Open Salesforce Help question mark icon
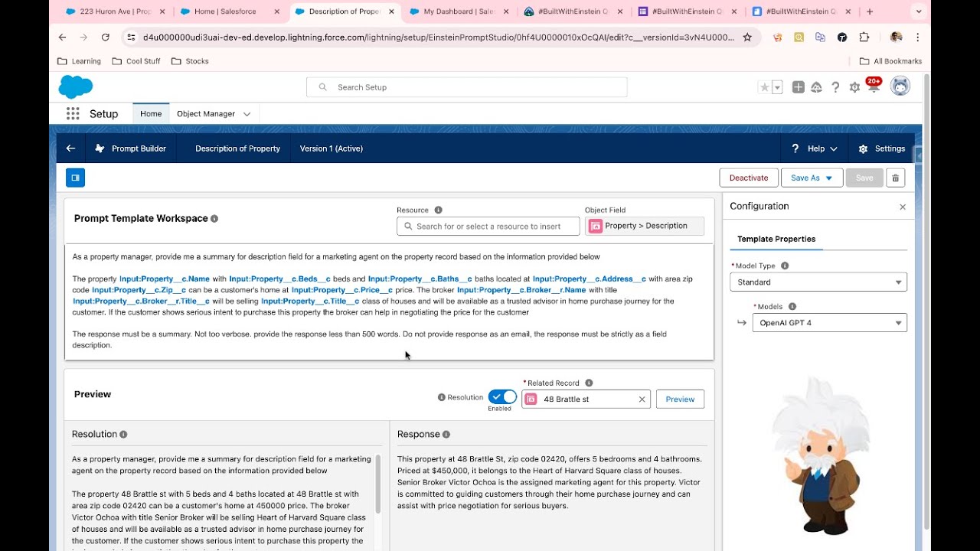980x551 pixels. point(835,87)
